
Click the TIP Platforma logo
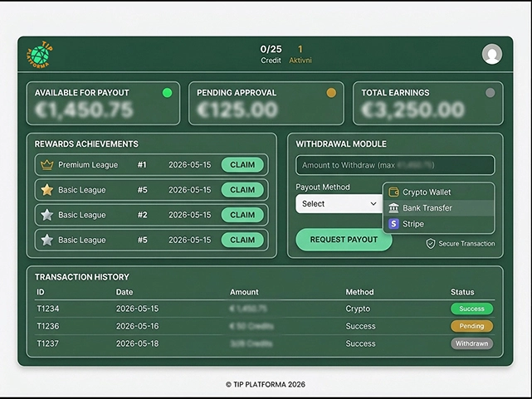pyautogui.click(x=39, y=55)
